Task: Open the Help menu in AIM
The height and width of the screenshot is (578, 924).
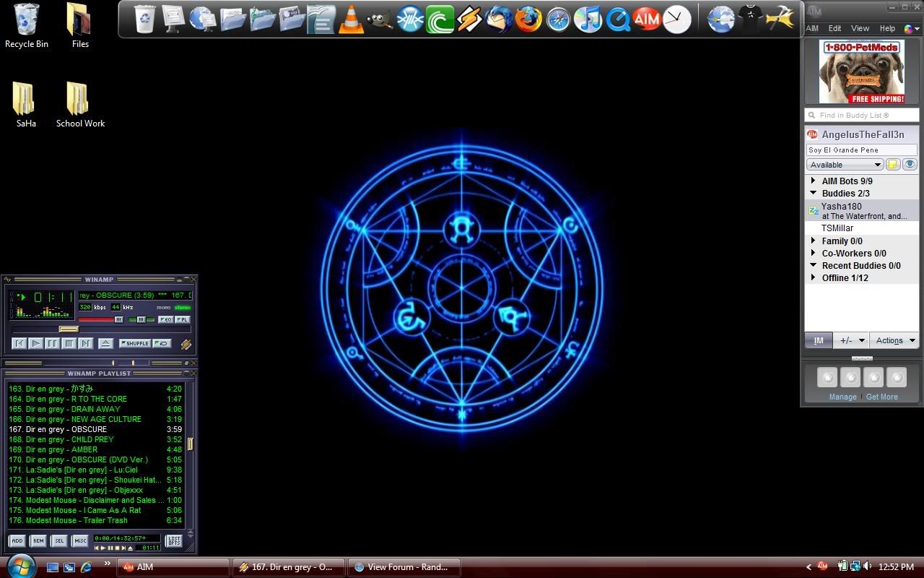Action: [887, 29]
